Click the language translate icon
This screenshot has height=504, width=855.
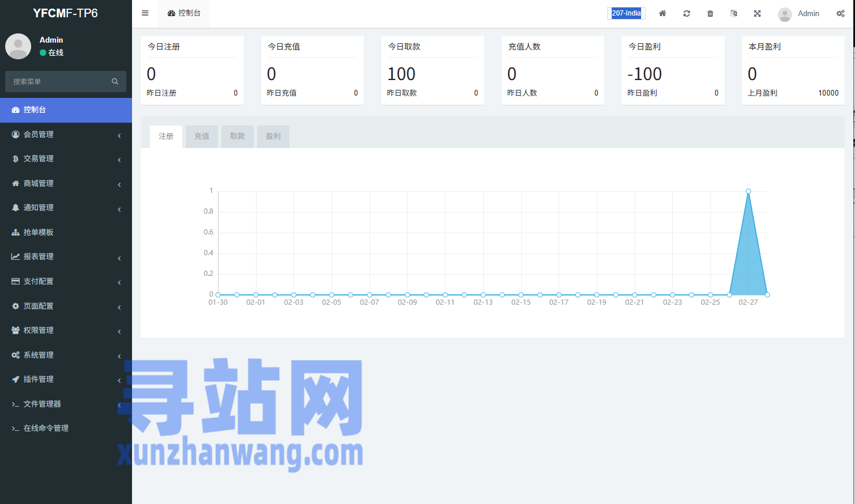tap(733, 13)
